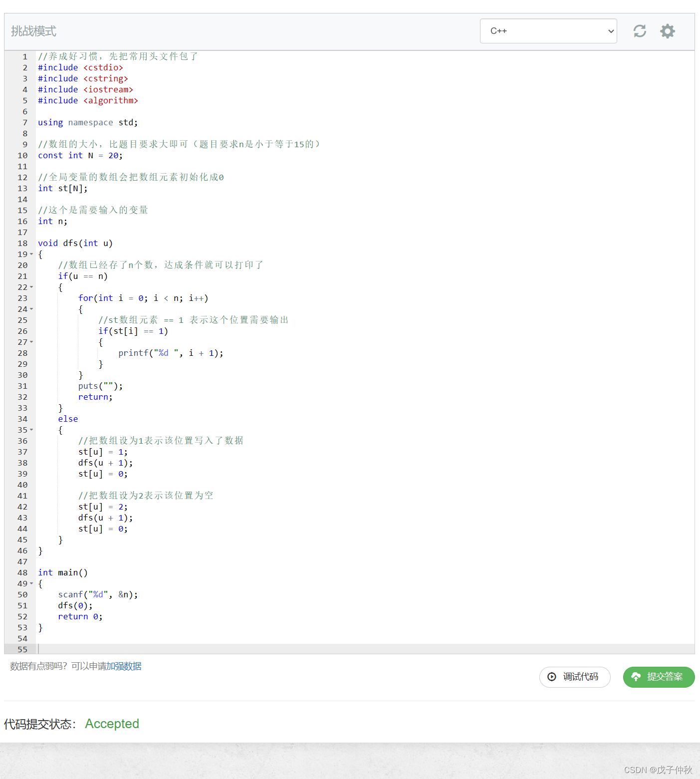
Task: Open editor settings gear icon
Action: click(667, 31)
